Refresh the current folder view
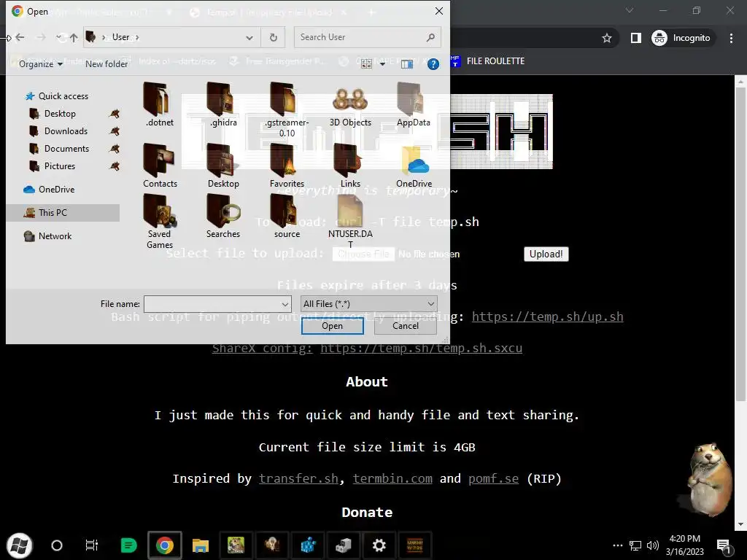The height and width of the screenshot is (560, 747). coord(274,37)
